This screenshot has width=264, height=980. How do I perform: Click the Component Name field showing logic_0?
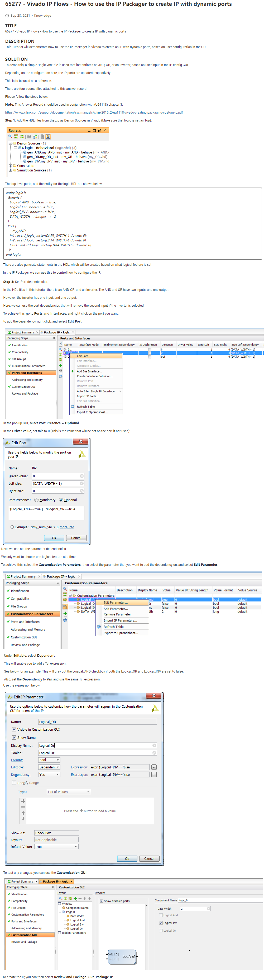(220, 900)
